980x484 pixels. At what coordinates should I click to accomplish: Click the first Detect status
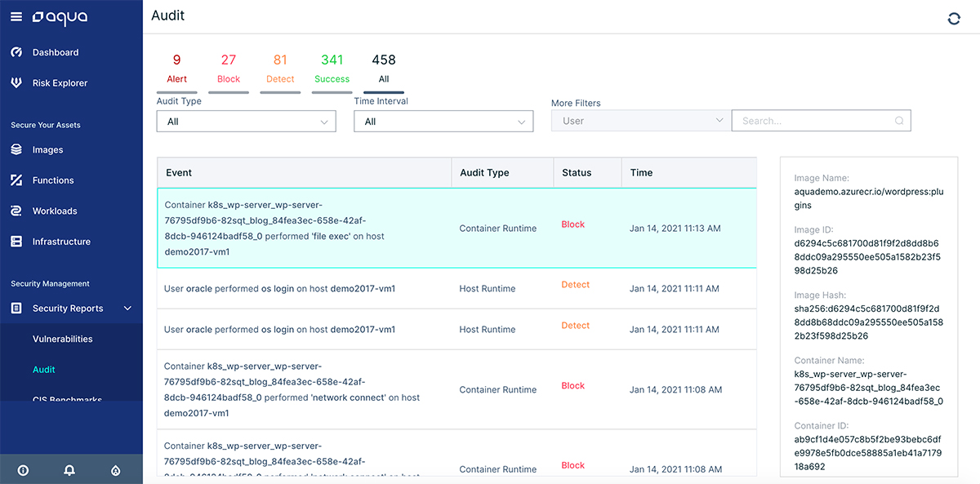575,285
